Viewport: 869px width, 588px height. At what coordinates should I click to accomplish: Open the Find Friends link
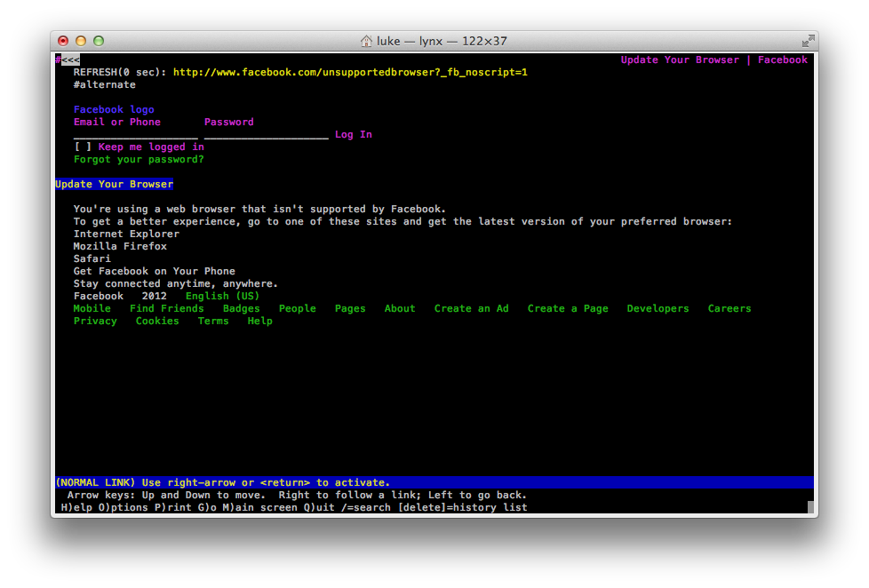[166, 309]
